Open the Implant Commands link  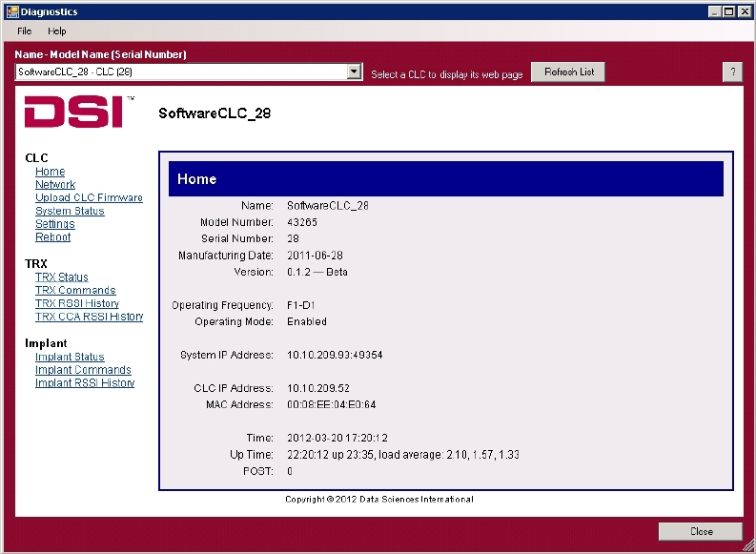click(83, 370)
